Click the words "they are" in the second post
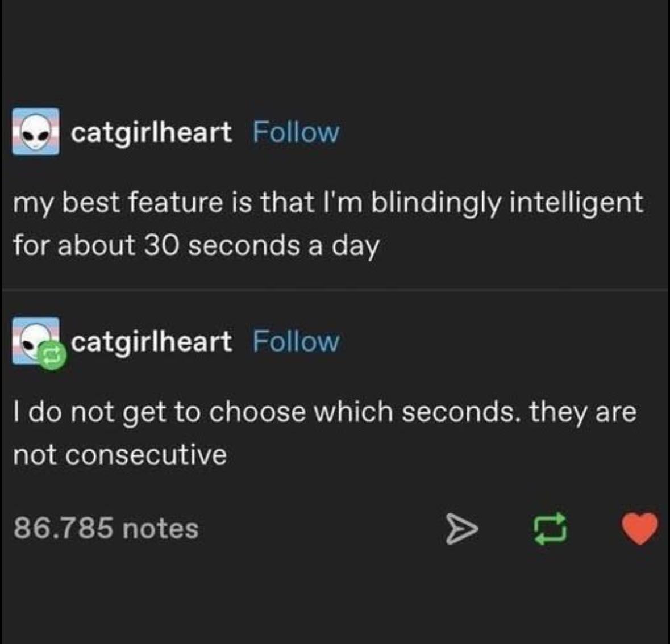Image resolution: width=670 pixels, height=644 pixels. 582,412
